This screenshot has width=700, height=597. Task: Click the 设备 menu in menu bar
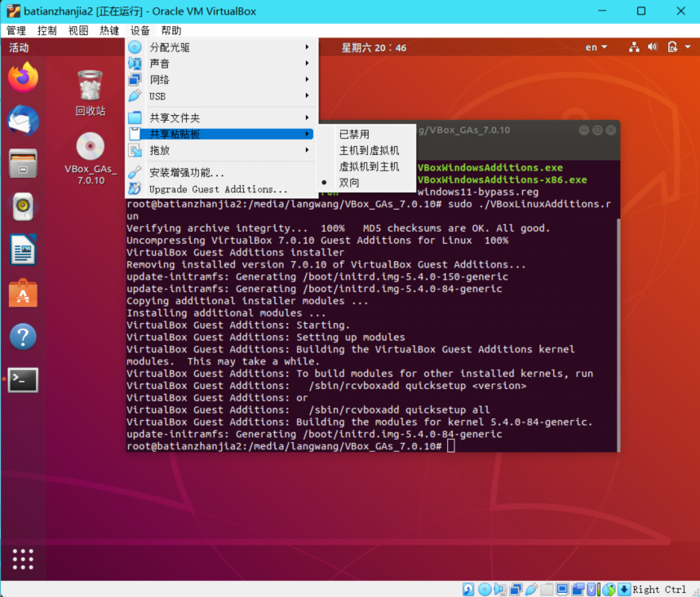coord(140,30)
